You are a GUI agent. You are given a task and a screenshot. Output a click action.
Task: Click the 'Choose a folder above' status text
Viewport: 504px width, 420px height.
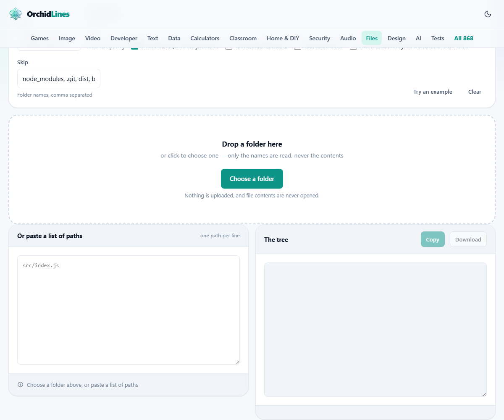tap(82, 385)
